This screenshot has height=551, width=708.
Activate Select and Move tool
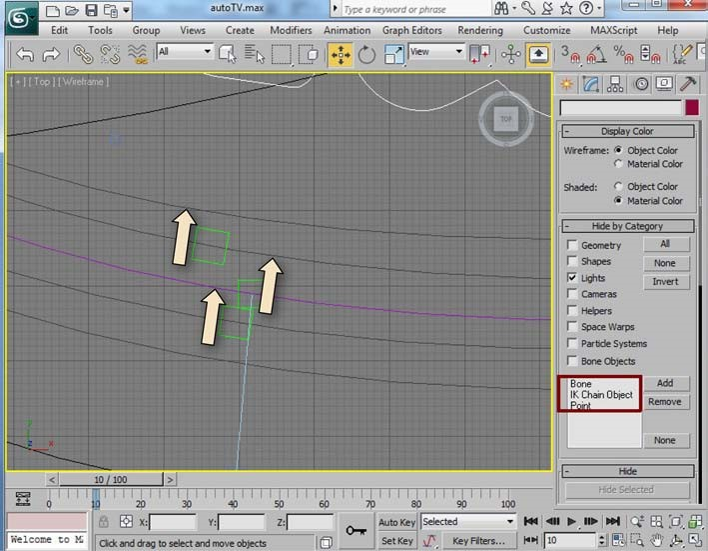tap(340, 55)
